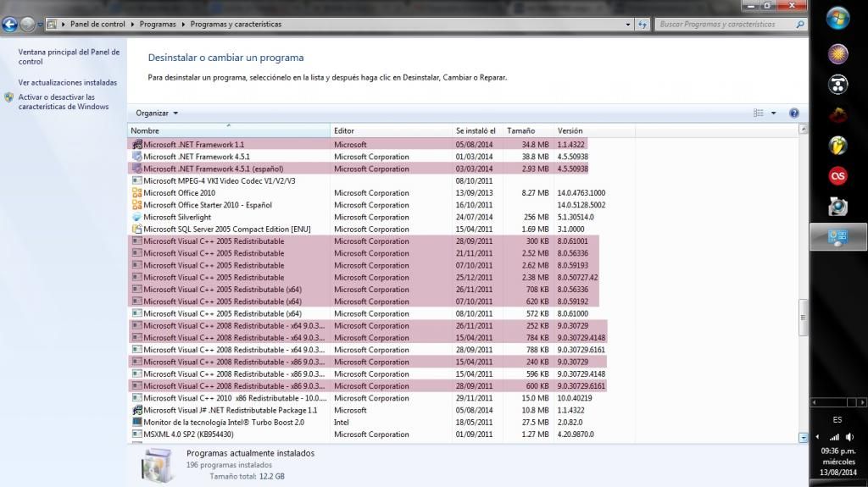Open the network signal tray icon

pos(834,437)
